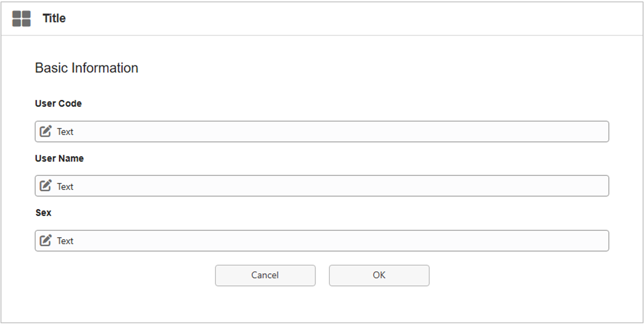Image resolution: width=644 pixels, height=326 pixels.
Task: Confirm the form with OK
Action: click(x=379, y=275)
